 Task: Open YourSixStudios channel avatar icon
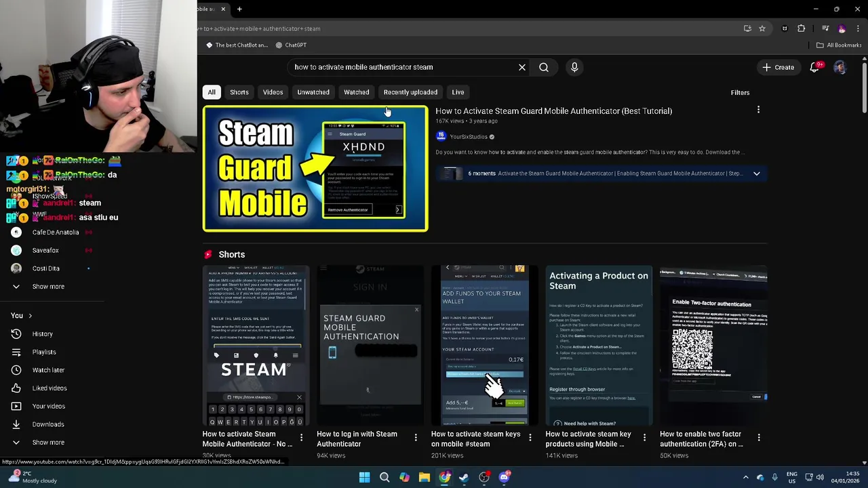441,136
